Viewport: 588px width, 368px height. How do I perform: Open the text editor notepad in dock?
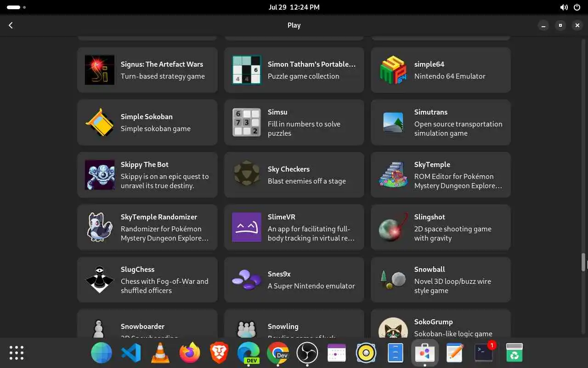pyautogui.click(x=454, y=353)
